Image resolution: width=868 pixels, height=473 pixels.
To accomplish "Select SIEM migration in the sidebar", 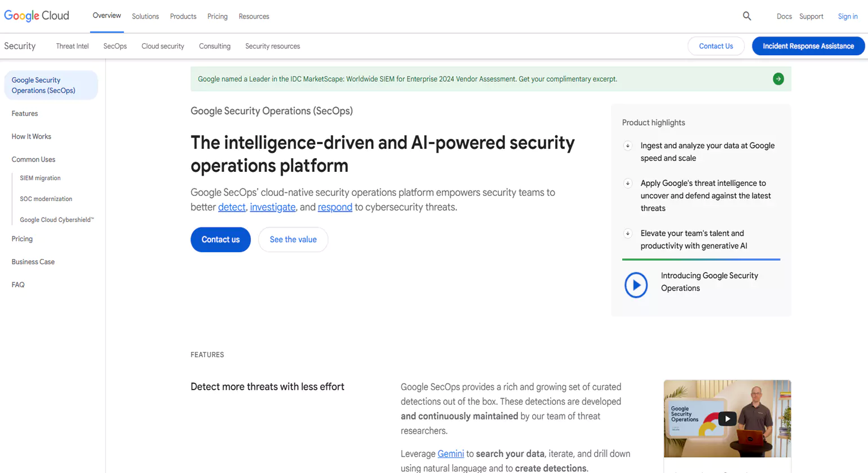I will click(x=40, y=178).
